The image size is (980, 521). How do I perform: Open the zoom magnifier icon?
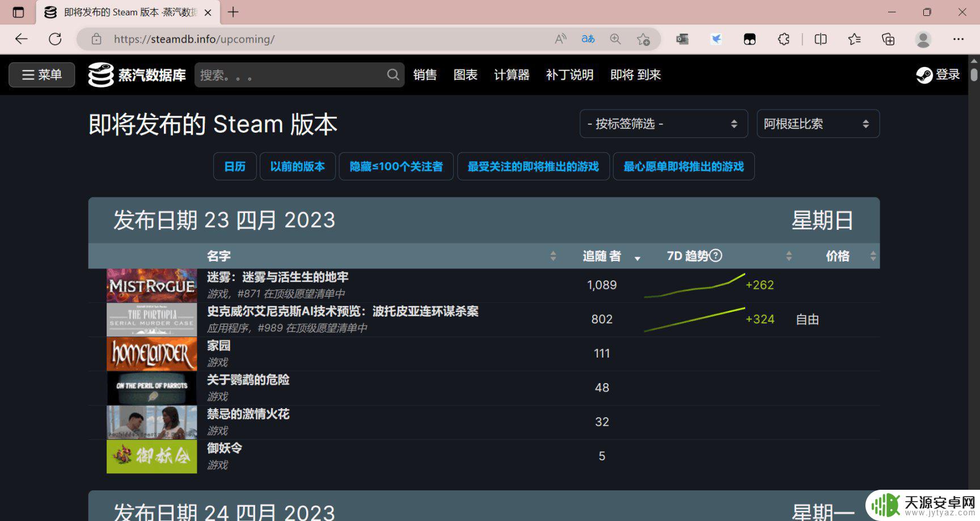click(x=615, y=39)
